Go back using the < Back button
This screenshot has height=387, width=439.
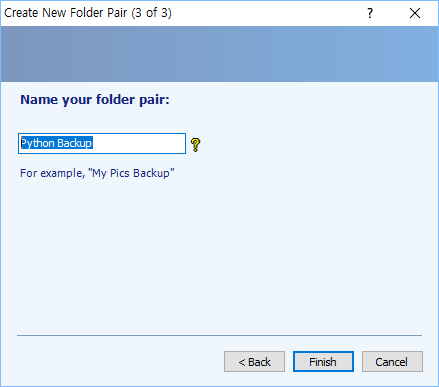tap(254, 362)
